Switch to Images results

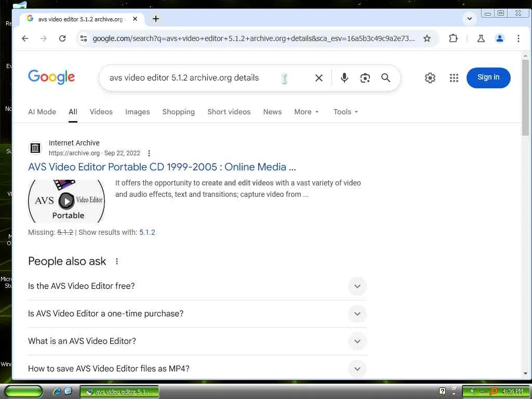[x=137, y=112]
